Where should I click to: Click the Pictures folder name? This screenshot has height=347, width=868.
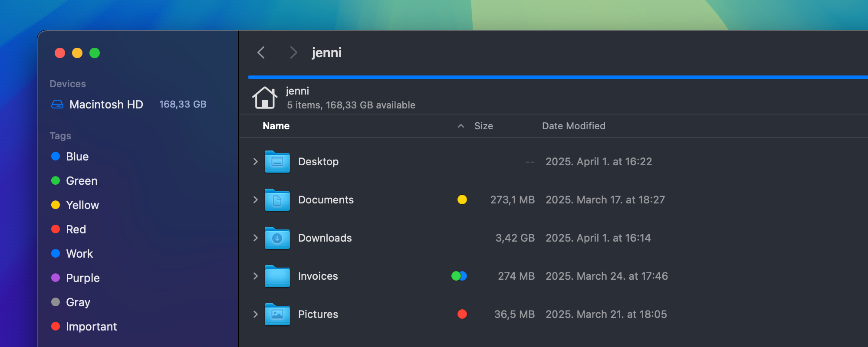point(318,314)
